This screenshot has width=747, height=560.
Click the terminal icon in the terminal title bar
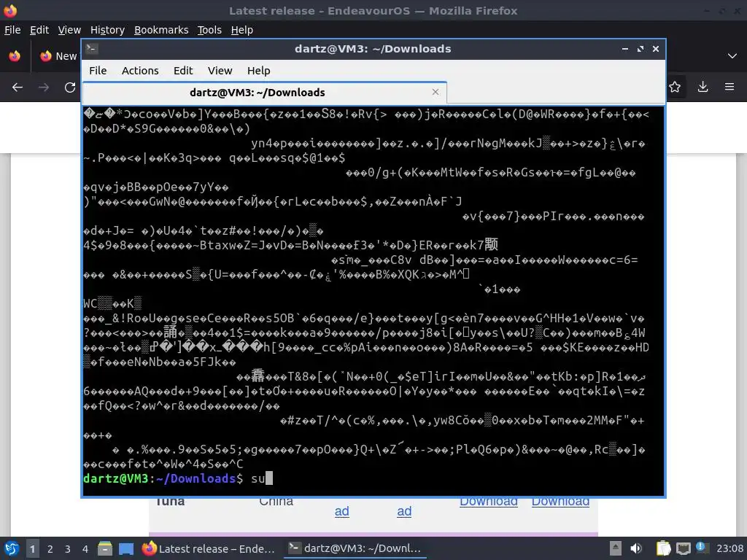point(92,49)
